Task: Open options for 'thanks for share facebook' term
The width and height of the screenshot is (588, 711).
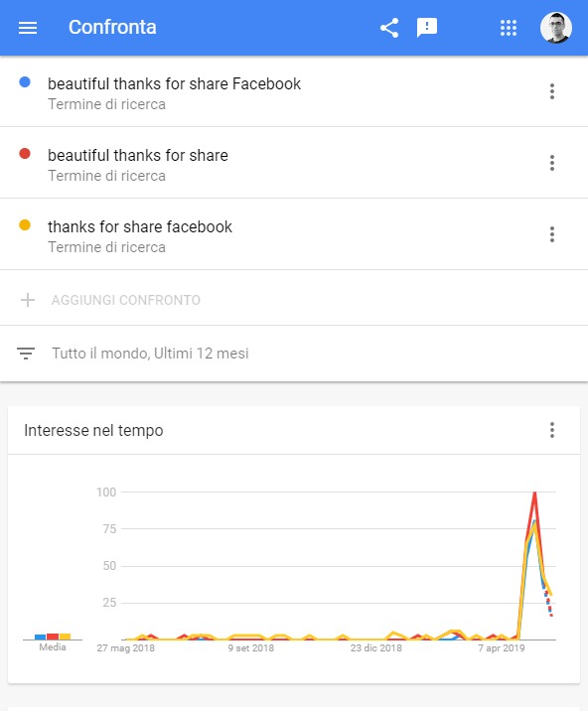Action: [551, 234]
